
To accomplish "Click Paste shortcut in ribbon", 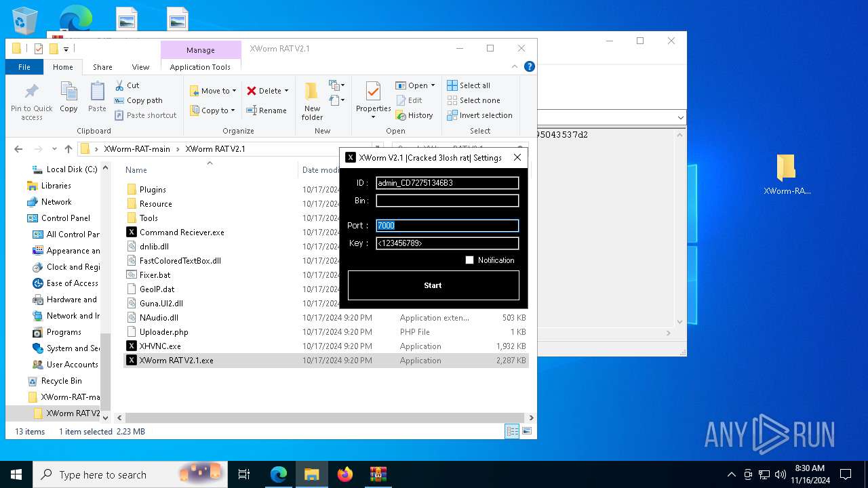I will coord(145,115).
